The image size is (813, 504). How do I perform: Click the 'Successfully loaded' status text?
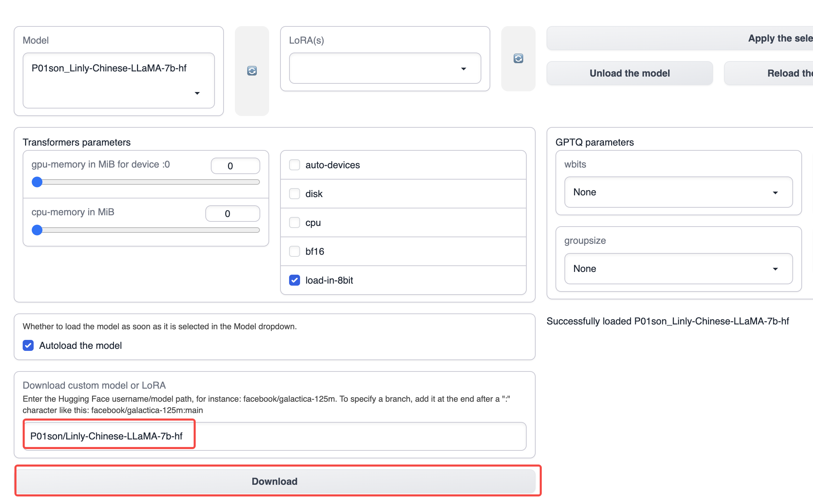point(668,321)
